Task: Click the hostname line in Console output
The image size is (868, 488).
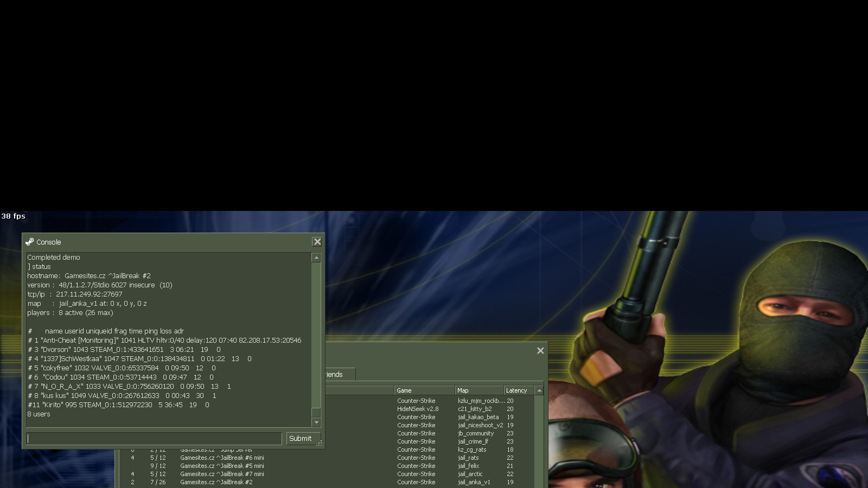Action: point(89,276)
